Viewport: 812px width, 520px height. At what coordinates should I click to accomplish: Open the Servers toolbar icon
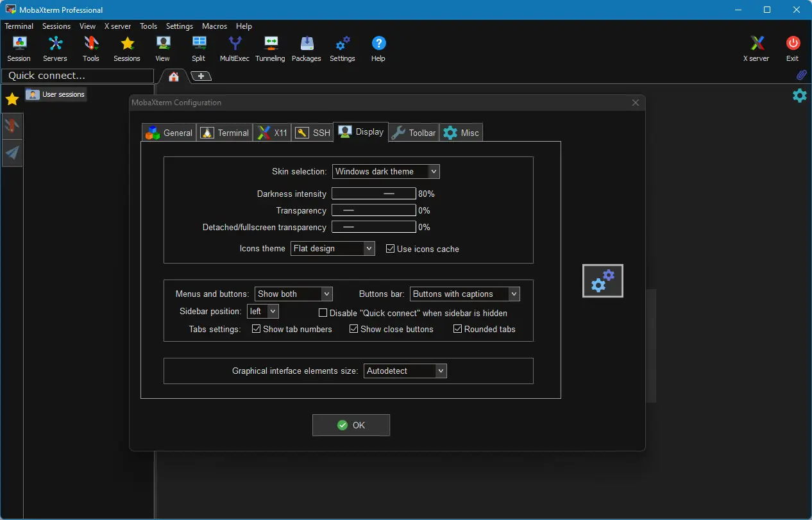click(x=55, y=49)
